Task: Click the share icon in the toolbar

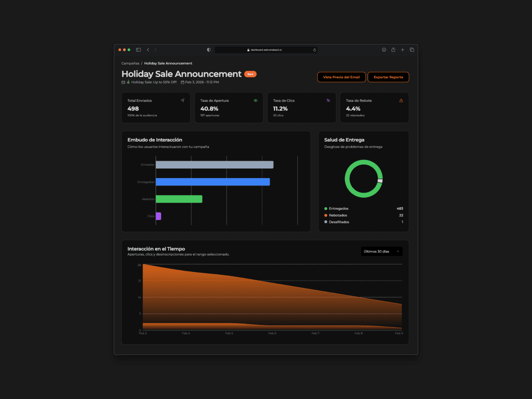Action: click(x=393, y=50)
